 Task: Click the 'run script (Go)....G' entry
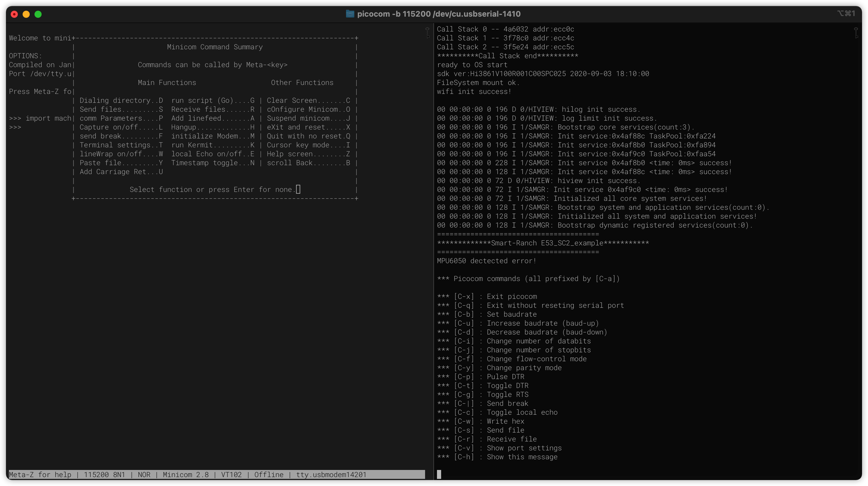pos(213,100)
